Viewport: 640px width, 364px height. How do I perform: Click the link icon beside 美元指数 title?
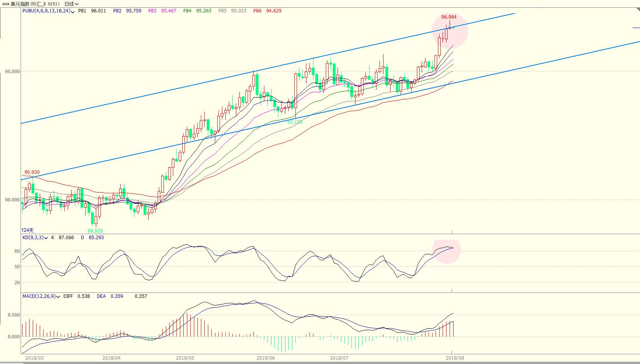coord(5,4)
